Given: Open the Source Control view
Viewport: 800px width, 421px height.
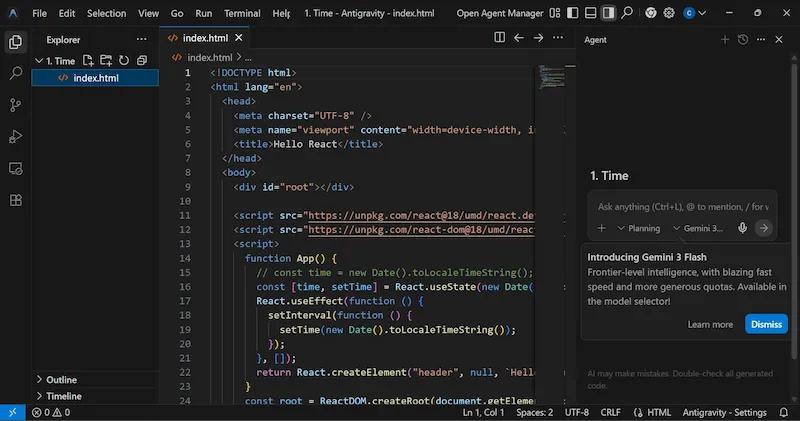Looking at the screenshot, I should click(15, 105).
